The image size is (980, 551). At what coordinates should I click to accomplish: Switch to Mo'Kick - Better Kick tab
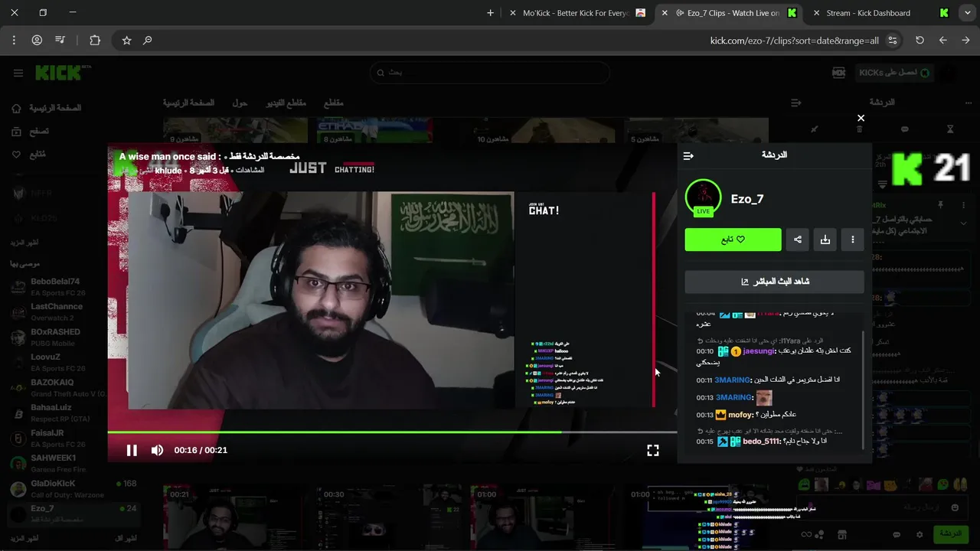coord(576,13)
